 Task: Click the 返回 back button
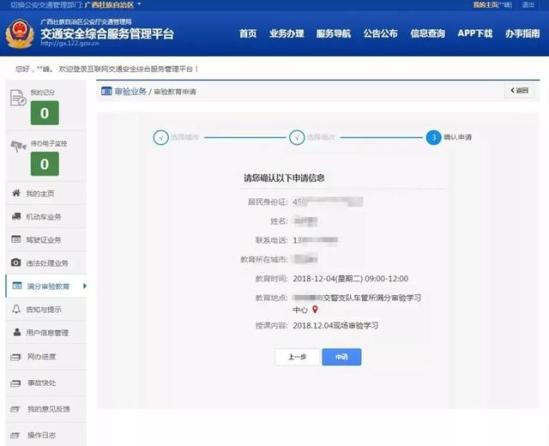tap(519, 91)
